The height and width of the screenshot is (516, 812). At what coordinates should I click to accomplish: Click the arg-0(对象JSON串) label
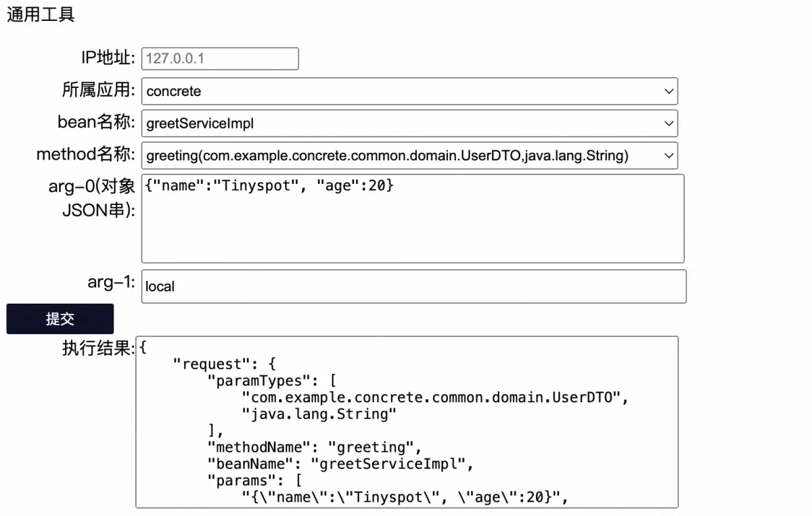point(92,198)
